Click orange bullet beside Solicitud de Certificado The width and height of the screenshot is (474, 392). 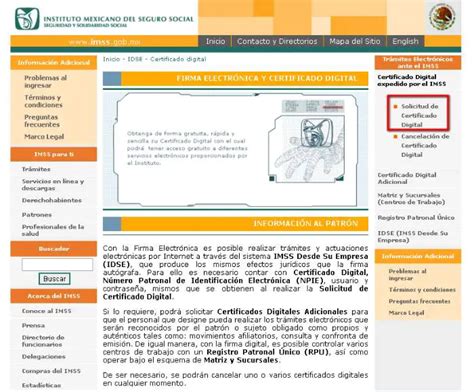click(396, 107)
